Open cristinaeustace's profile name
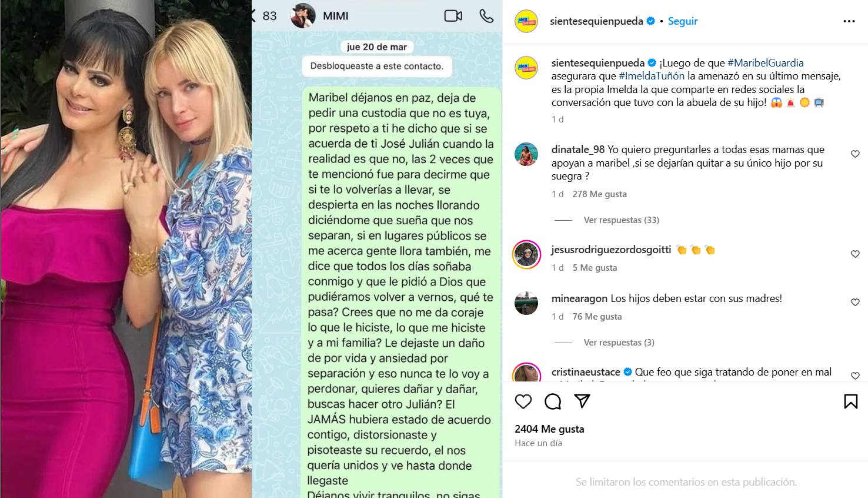 (586, 372)
